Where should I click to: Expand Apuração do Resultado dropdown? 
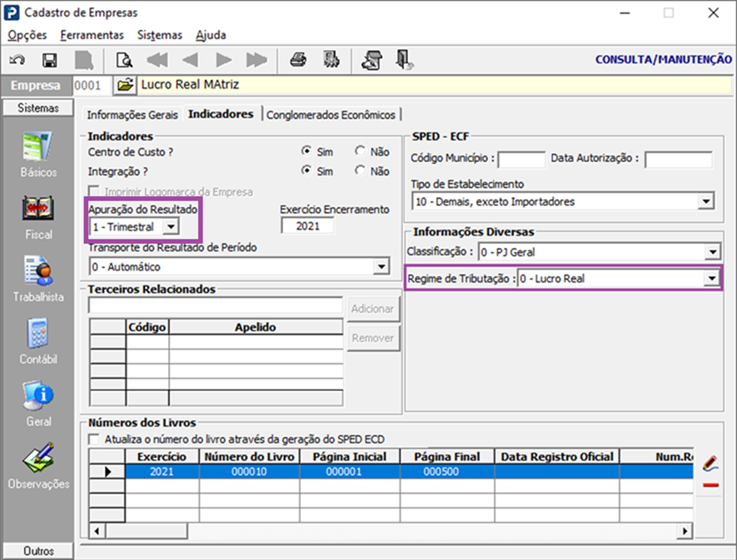pyautogui.click(x=171, y=226)
